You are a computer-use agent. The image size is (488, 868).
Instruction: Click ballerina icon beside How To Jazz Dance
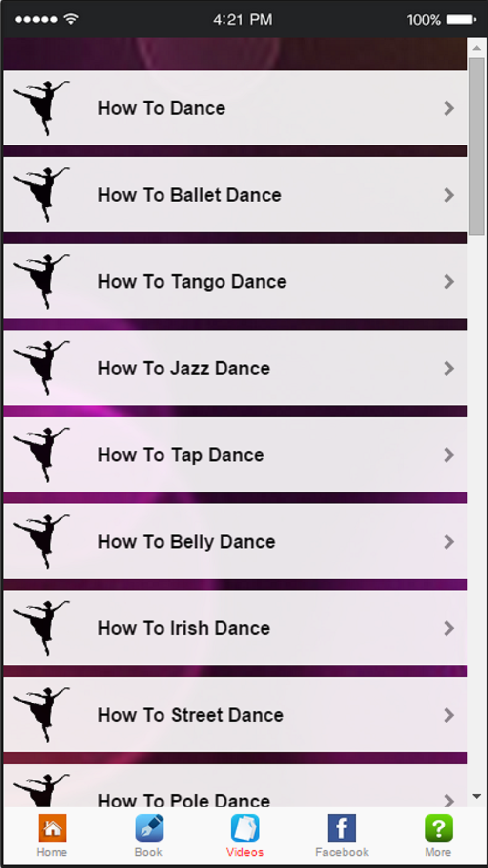tap(41, 368)
